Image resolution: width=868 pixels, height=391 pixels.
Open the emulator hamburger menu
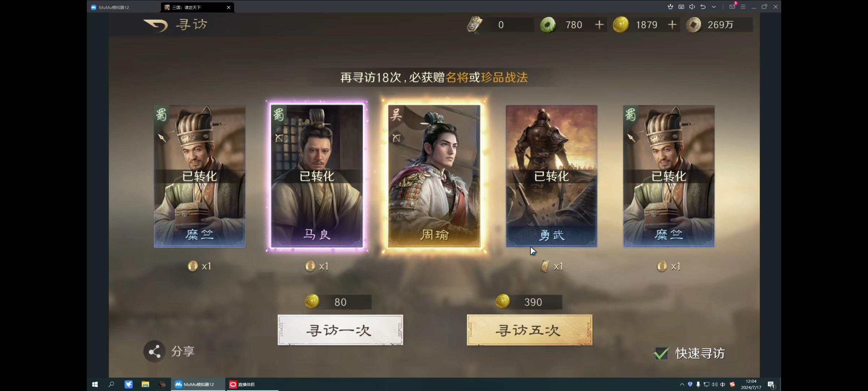743,7
